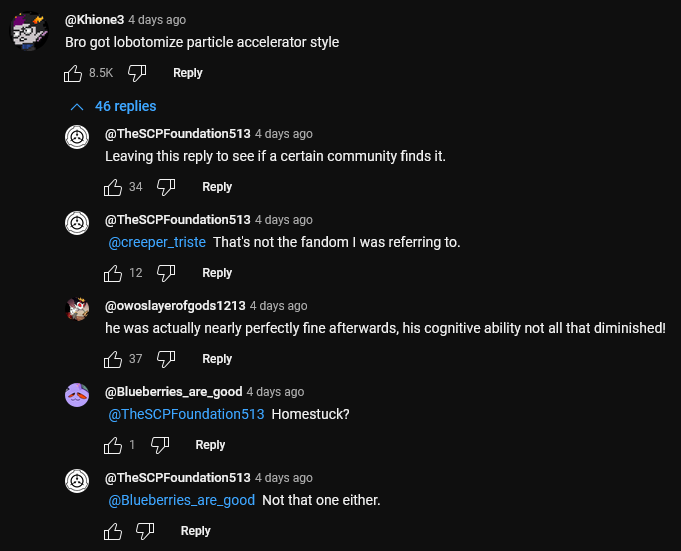This screenshot has height=551, width=681.
Task: Like the reply with 12 likes
Action: (x=113, y=273)
